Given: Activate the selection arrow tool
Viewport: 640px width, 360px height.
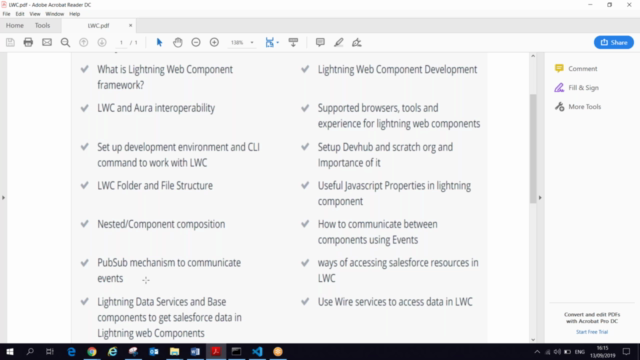Looking at the screenshot, I should click(159, 42).
